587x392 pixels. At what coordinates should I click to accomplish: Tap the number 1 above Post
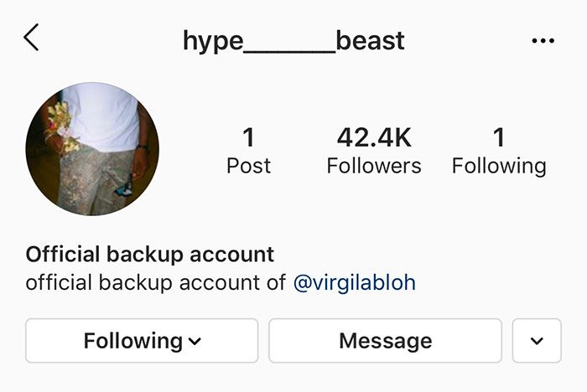(248, 137)
